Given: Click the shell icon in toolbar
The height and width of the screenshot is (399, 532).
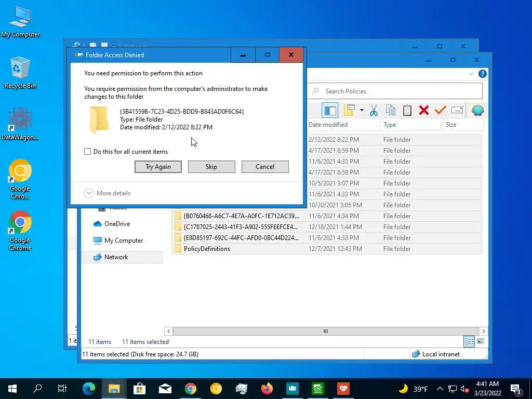Looking at the screenshot, I should coord(478,110).
